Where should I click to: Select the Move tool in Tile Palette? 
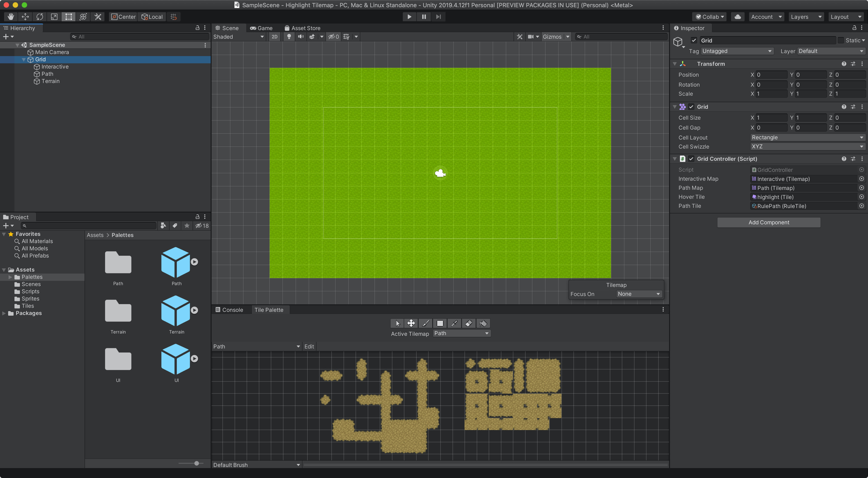coord(411,323)
